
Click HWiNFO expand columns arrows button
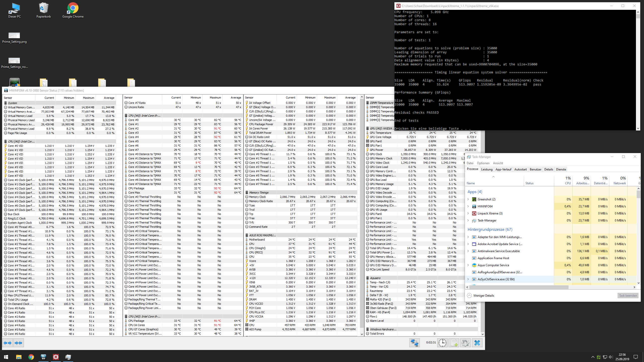coord(8,343)
